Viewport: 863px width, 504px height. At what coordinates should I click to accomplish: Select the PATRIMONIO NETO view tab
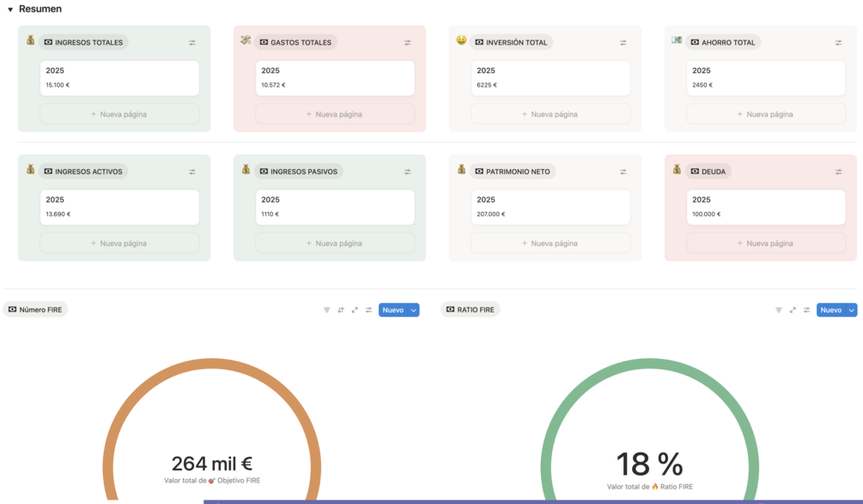pyautogui.click(x=513, y=172)
